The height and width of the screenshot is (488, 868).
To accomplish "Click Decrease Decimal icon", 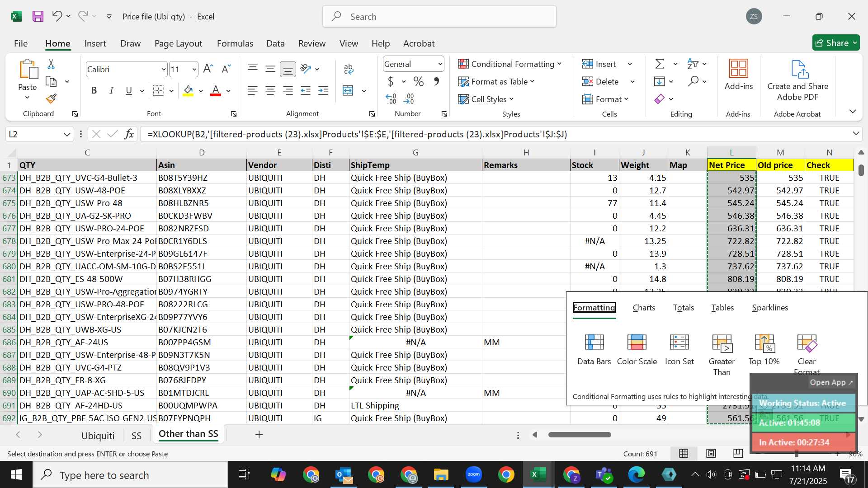I will tap(409, 99).
